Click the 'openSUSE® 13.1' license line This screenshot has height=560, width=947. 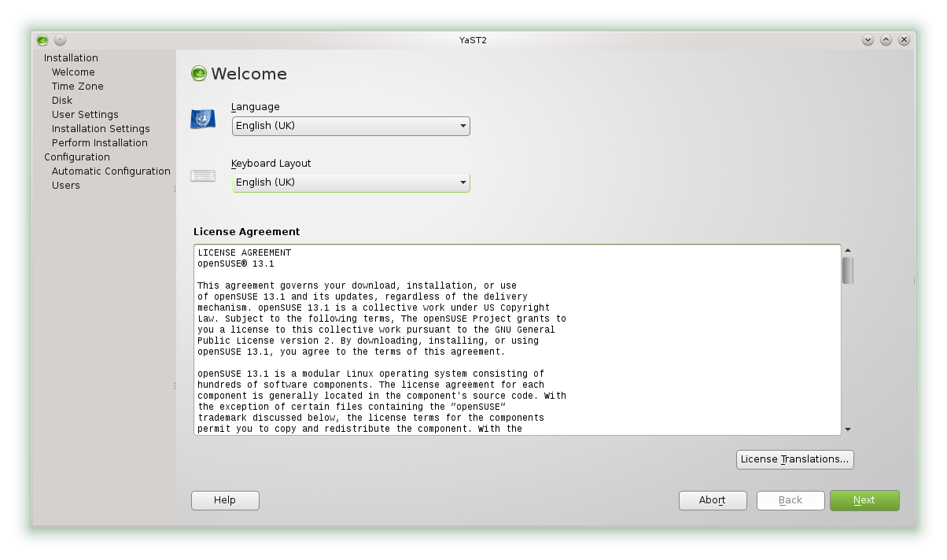pyautogui.click(x=236, y=264)
